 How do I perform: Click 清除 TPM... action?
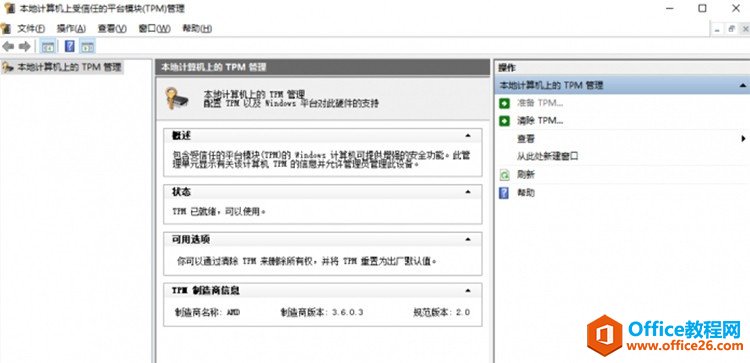[540, 121]
